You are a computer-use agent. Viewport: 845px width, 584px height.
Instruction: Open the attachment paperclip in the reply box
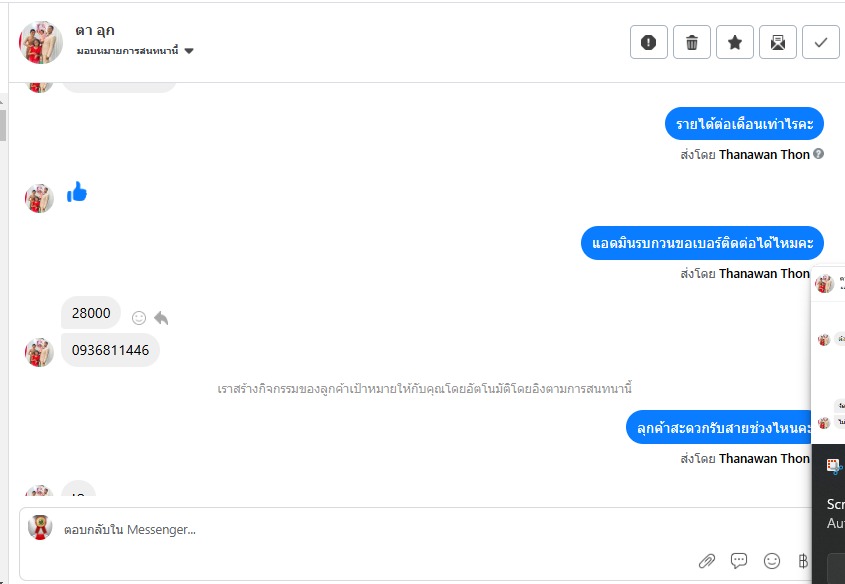[x=707, y=561]
